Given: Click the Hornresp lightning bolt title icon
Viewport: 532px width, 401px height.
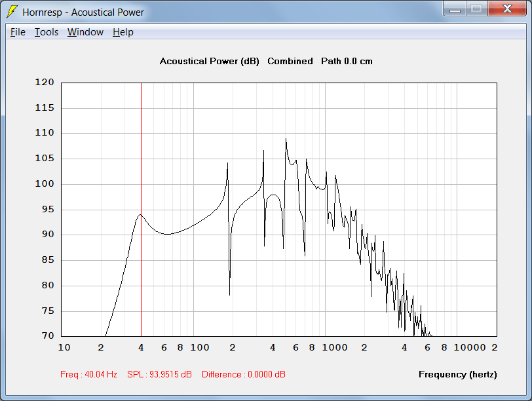Looking at the screenshot, I should 12,12.
